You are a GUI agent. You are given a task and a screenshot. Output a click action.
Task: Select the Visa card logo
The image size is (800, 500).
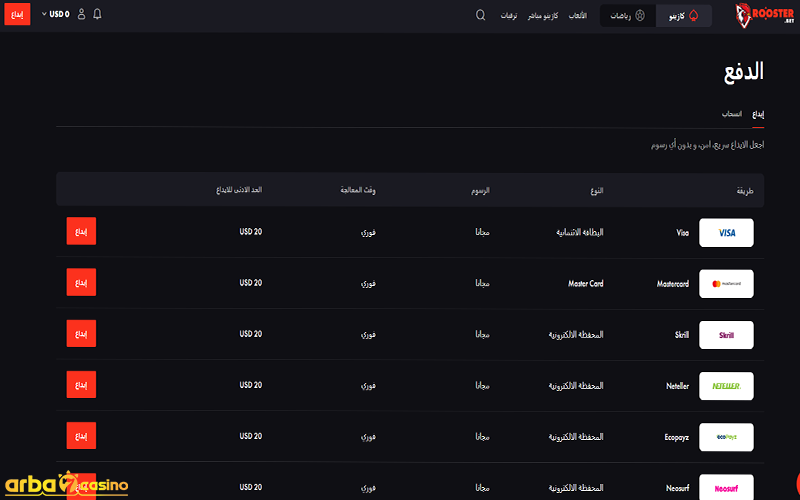click(x=726, y=232)
